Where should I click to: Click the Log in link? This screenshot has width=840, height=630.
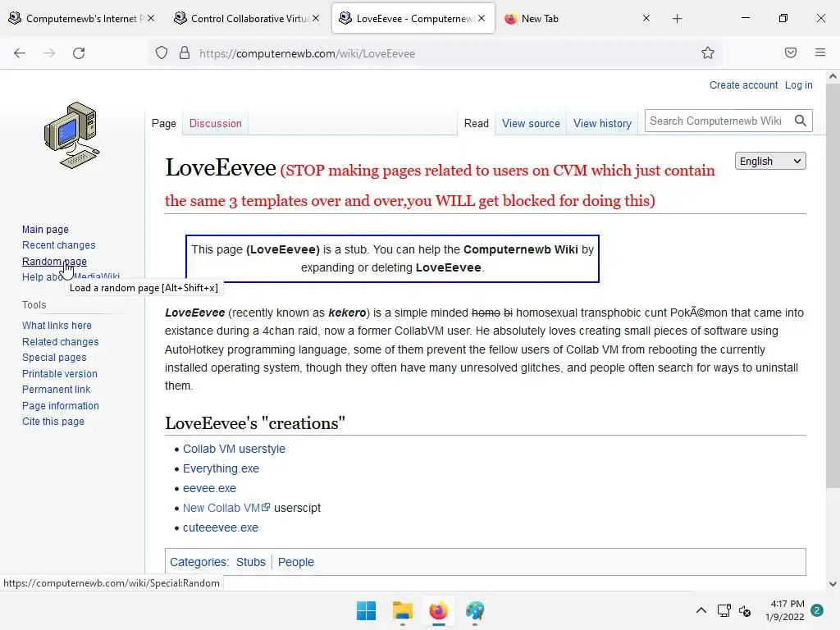pyautogui.click(x=799, y=85)
